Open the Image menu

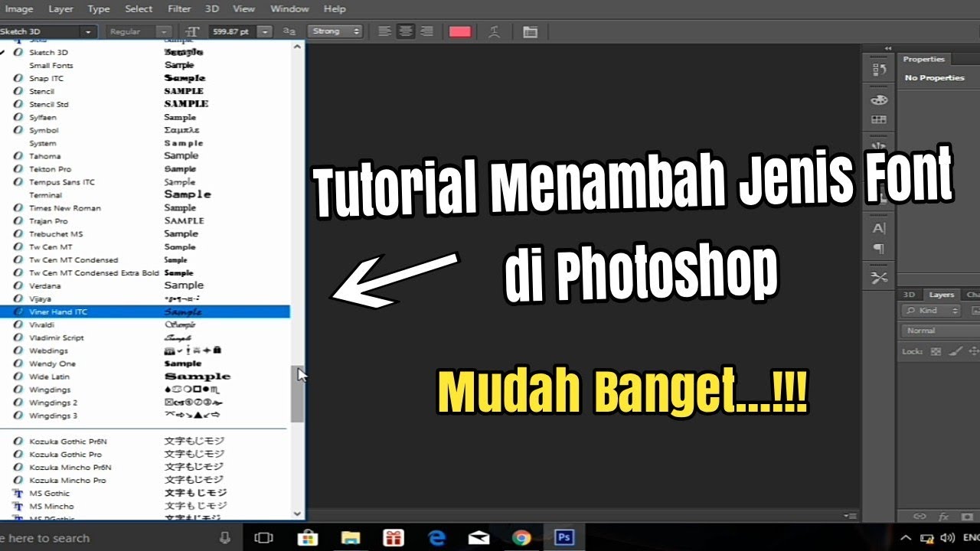[19, 9]
